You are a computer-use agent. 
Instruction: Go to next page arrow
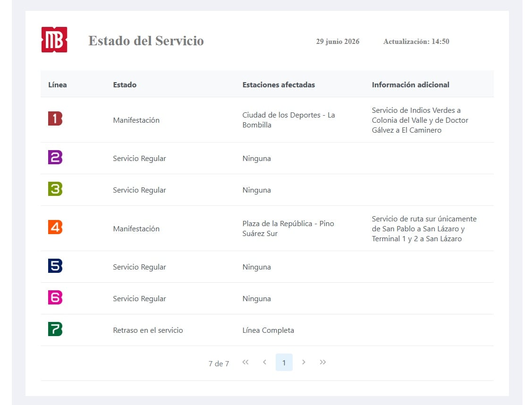click(304, 362)
